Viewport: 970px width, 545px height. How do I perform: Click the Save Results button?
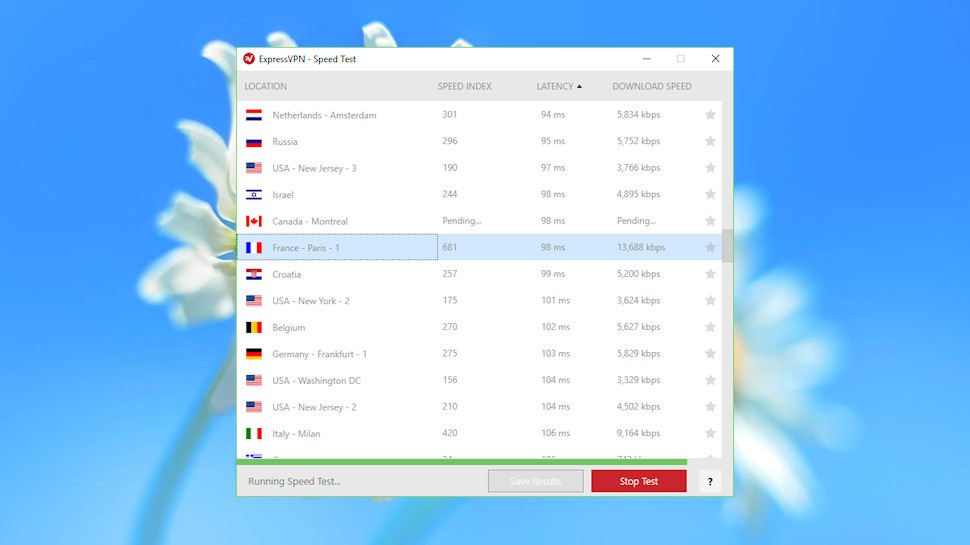pyautogui.click(x=536, y=481)
